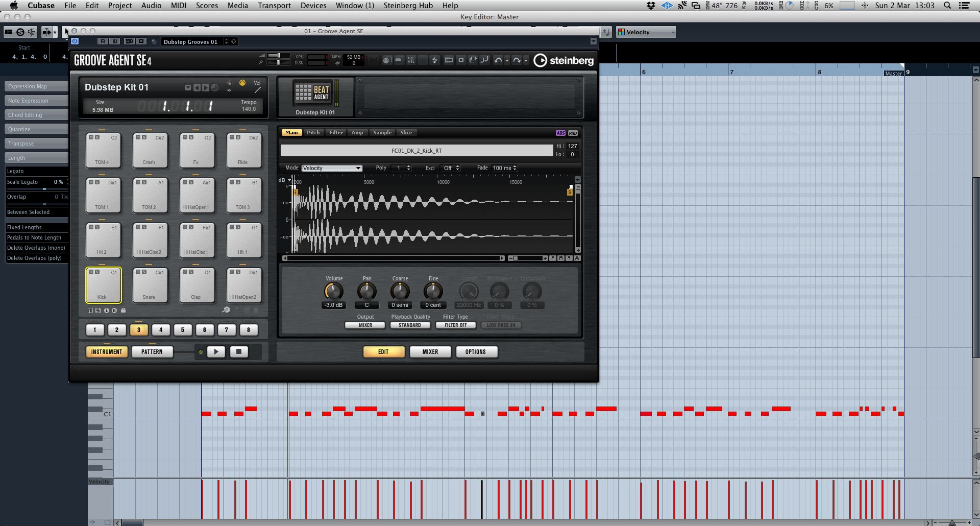Open the Filter Type FILTER OFF selector
980x526 pixels.
(x=456, y=325)
